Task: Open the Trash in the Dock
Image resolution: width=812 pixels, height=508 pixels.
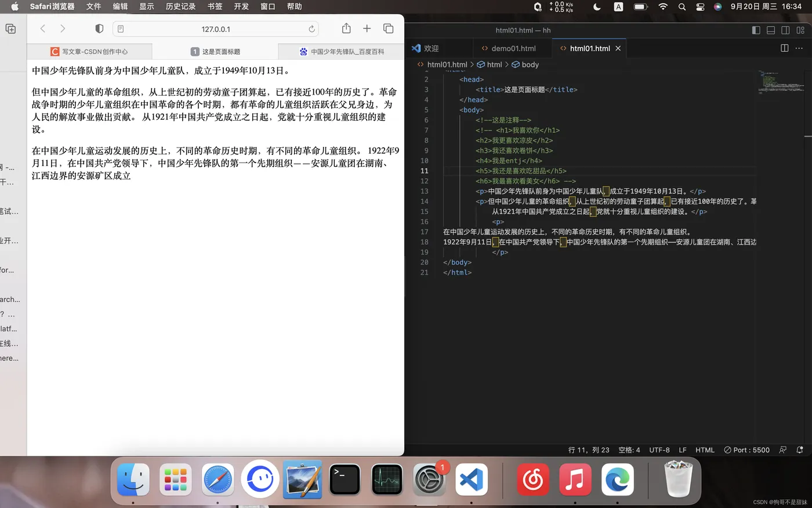Action: (678, 479)
